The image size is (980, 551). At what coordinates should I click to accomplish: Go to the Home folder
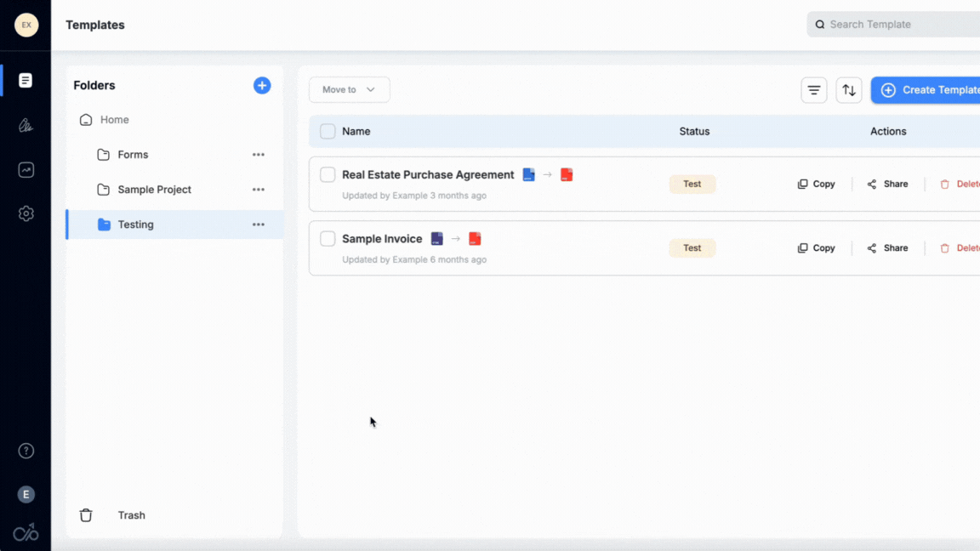[x=114, y=120]
